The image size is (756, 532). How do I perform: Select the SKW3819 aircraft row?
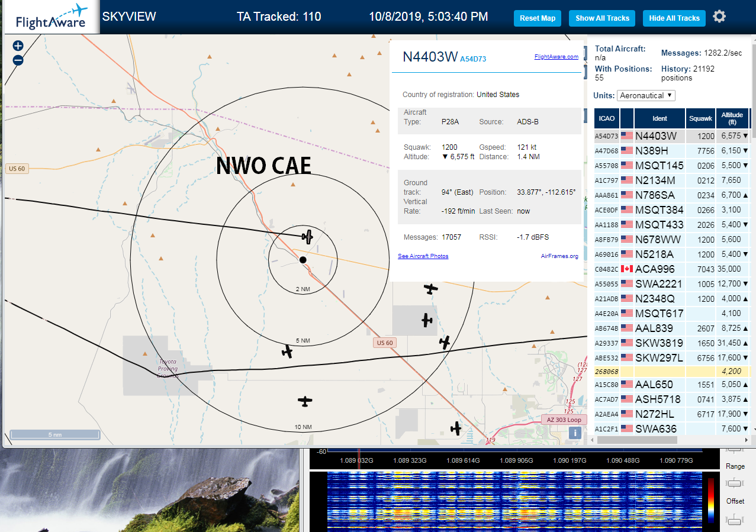(672, 343)
